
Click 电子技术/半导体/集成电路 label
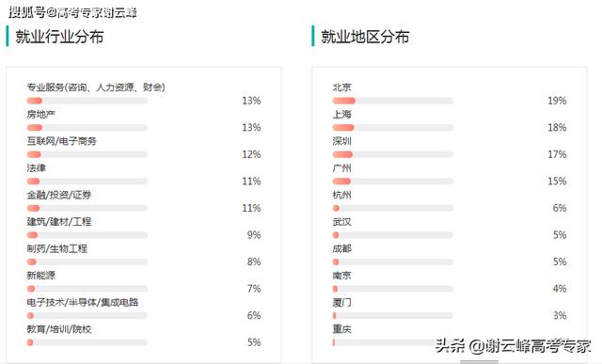(82, 303)
